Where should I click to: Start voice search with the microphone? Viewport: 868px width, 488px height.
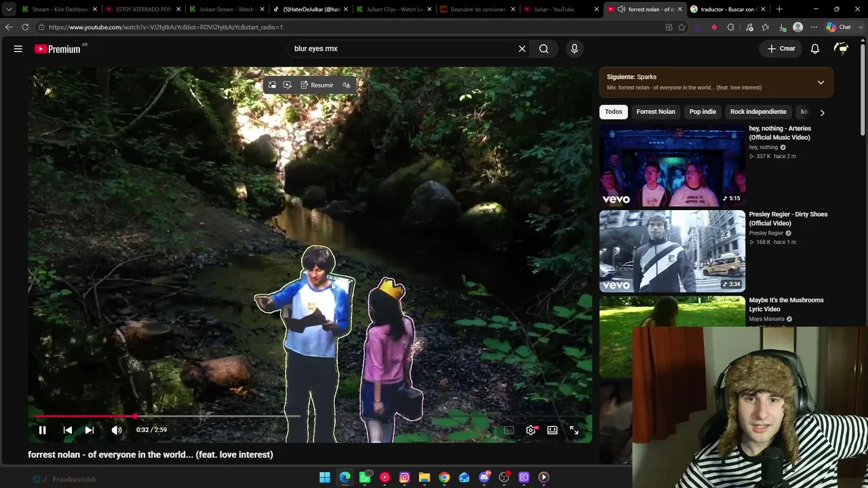tap(574, 49)
